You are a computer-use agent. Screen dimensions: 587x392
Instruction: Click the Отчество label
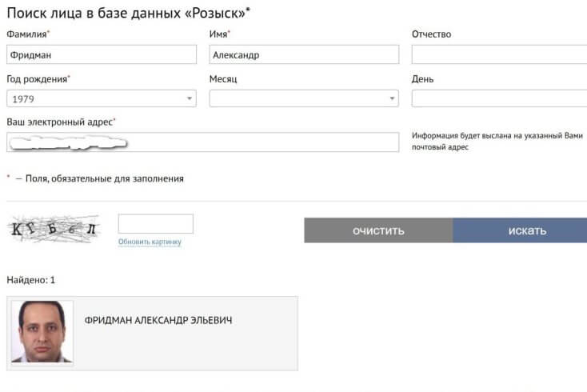click(x=431, y=34)
